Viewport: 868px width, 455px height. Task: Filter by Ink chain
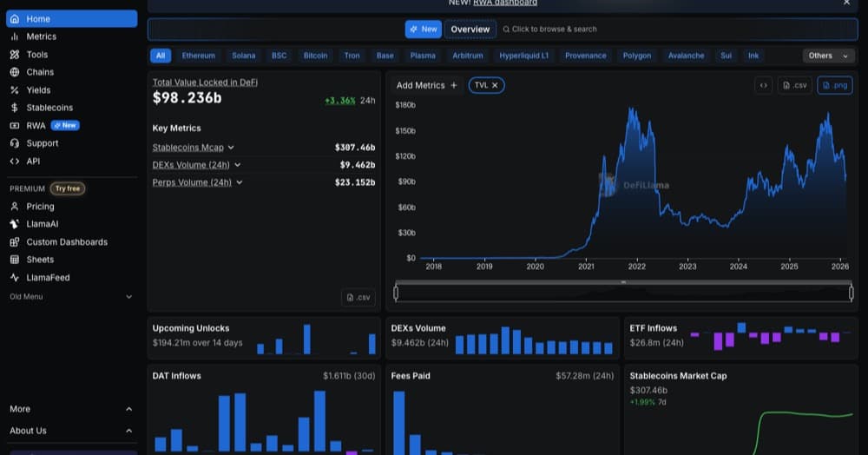point(753,56)
